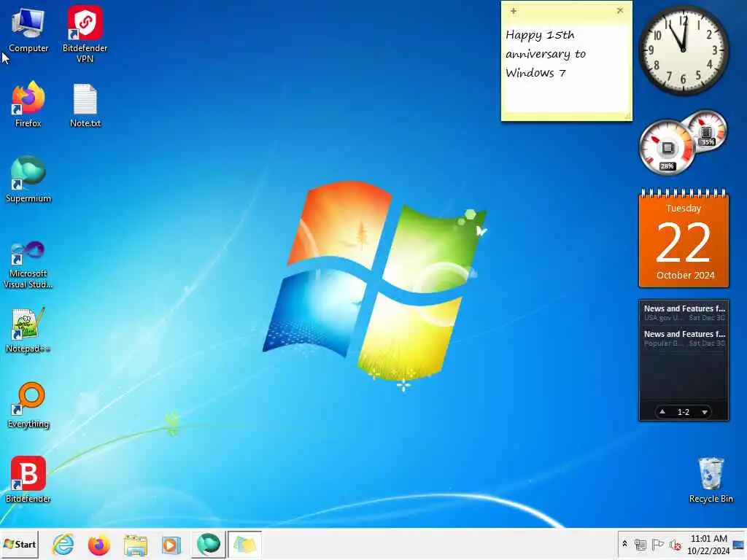Go to previous feed headlines page
The image size is (747, 560).
click(662, 412)
